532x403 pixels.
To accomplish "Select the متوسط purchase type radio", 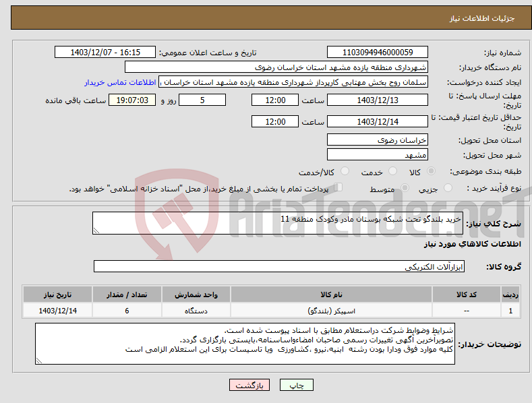I will click(405, 187).
